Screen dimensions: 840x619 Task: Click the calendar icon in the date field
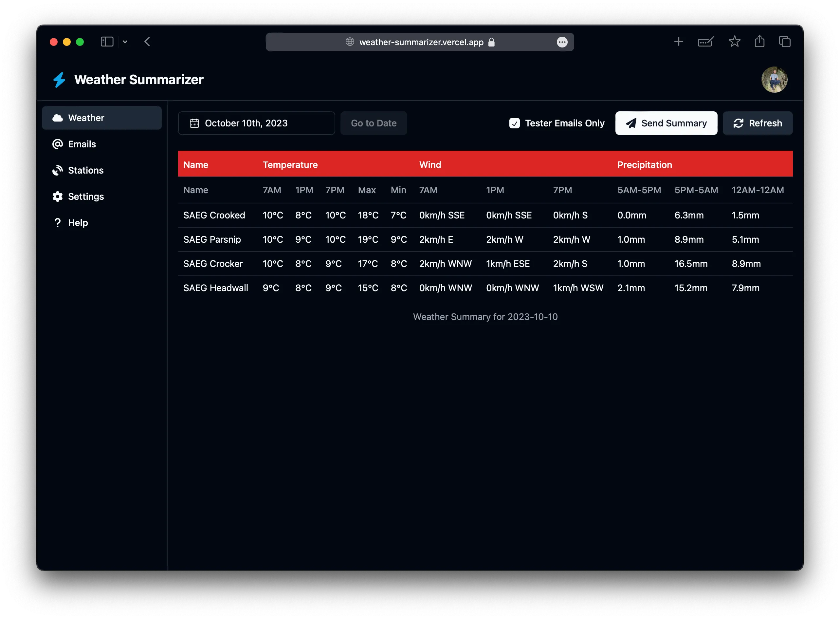click(x=194, y=123)
